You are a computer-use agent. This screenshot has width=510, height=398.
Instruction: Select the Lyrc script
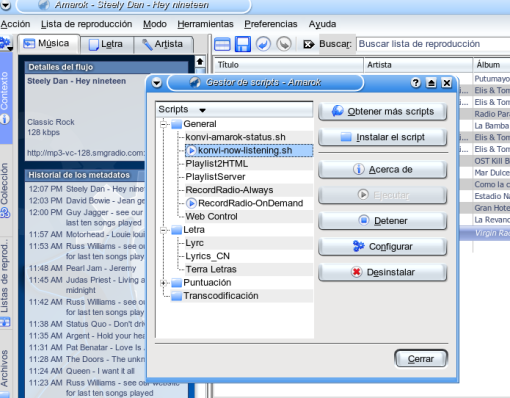194,243
